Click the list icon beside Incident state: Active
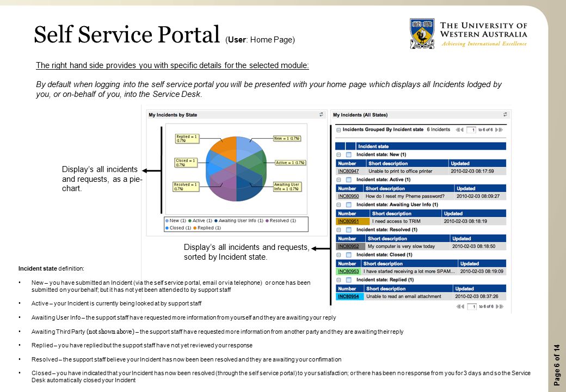Viewport: 566px width, 392px height. 349,180
